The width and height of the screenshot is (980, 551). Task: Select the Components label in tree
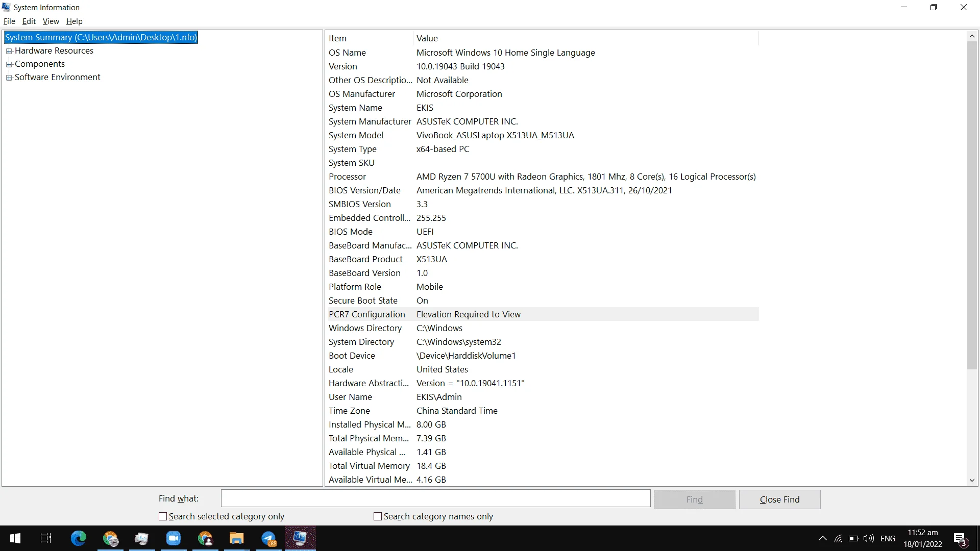40,64
